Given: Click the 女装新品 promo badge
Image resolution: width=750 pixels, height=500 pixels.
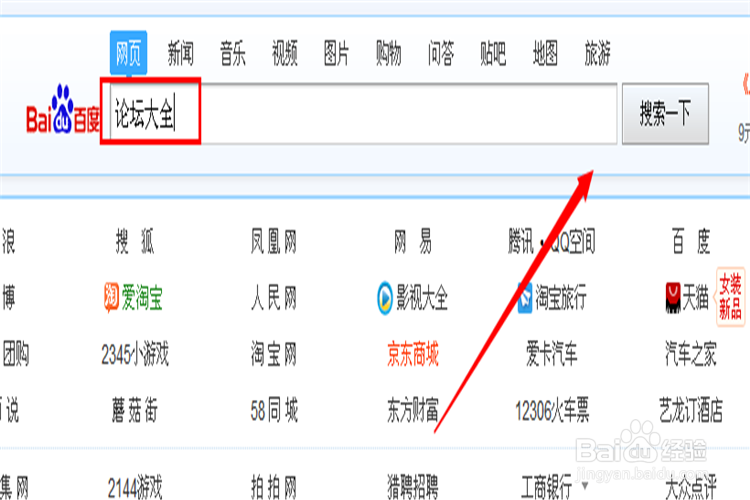Looking at the screenshot, I should click(730, 297).
